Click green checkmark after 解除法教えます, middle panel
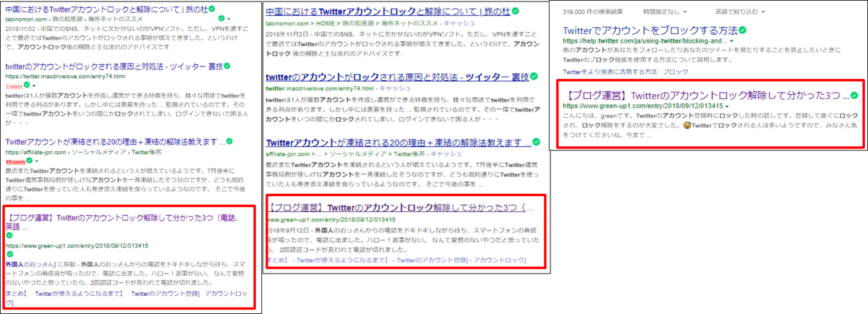Image resolution: width=868 pixels, height=314 pixels. 536,142
